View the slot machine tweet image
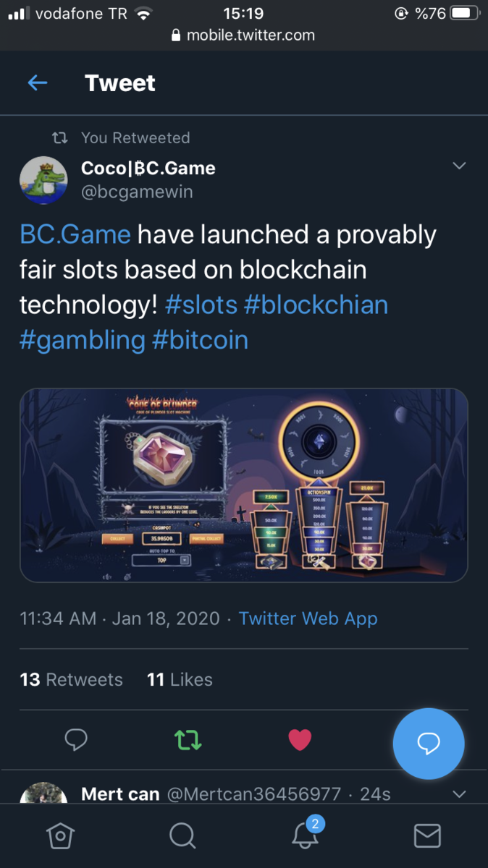This screenshot has height=868, width=488. pyautogui.click(x=243, y=485)
